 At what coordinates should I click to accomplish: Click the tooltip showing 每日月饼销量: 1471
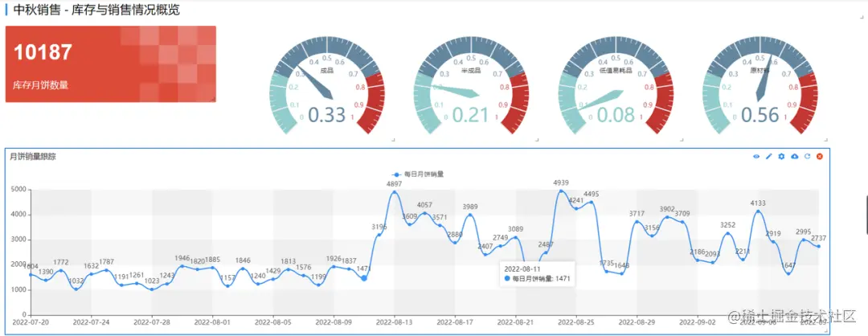536,272
